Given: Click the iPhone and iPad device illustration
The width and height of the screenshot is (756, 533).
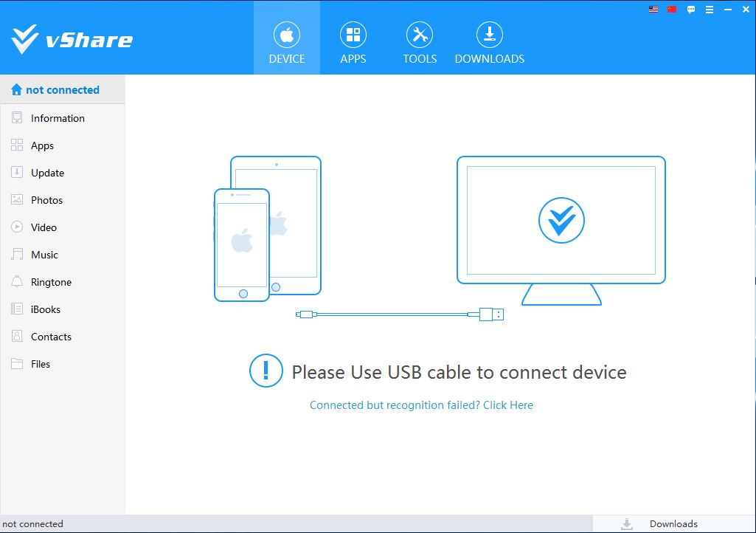Looking at the screenshot, I should click(x=268, y=229).
